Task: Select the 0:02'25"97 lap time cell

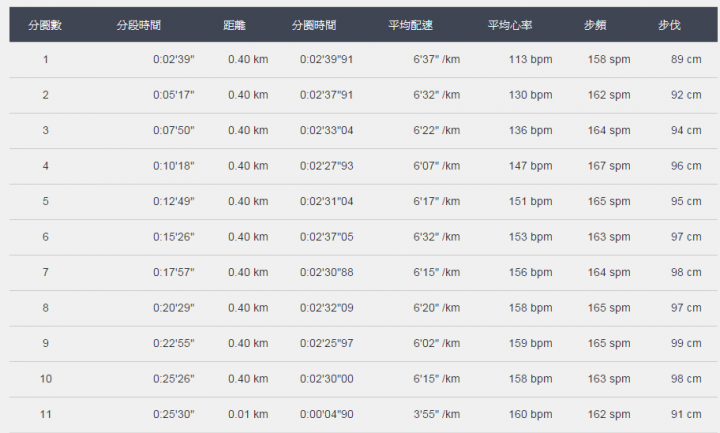Action: click(326, 343)
